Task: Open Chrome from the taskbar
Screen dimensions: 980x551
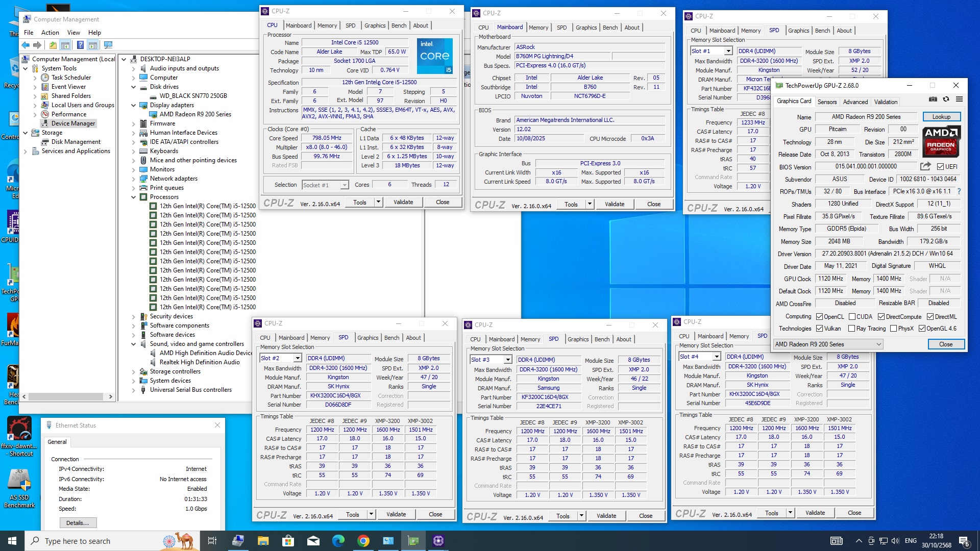Action: (x=363, y=541)
